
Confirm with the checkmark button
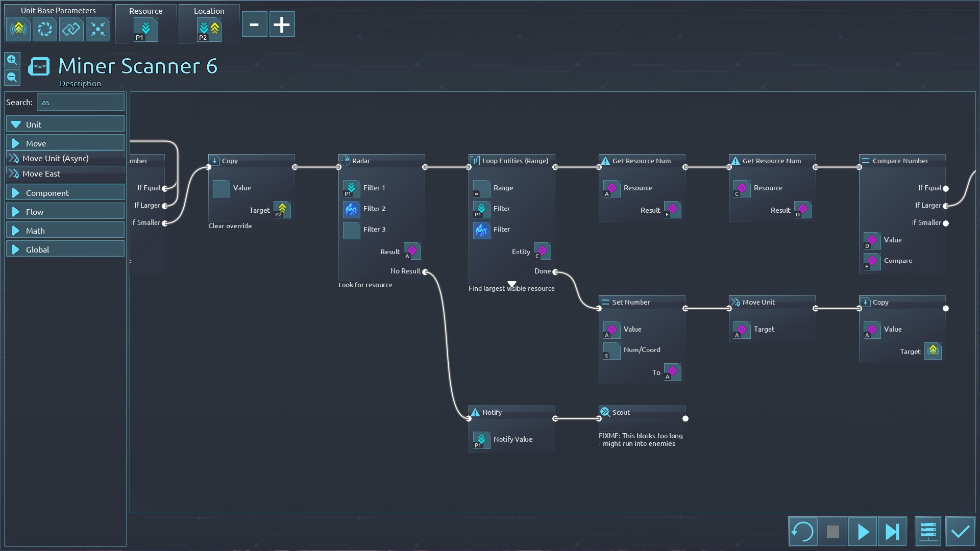[x=960, y=532]
